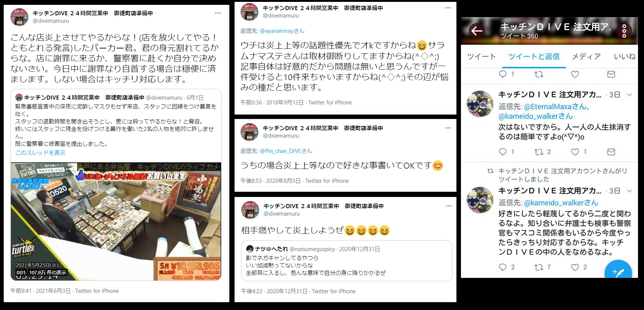Image resolution: width=644 pixels, height=310 pixels.
Task: Open more options on the 2021年6月3日 tweet
Action: (x=218, y=13)
